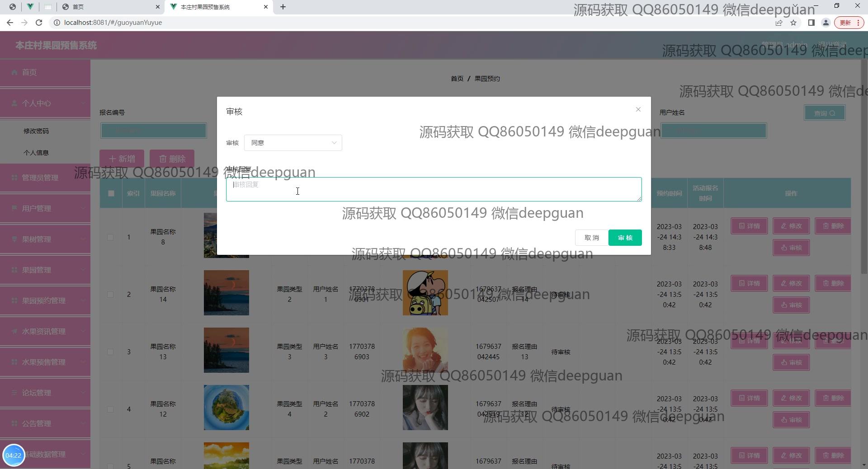This screenshot has height=469, width=868.
Task: Focus the 报名编号 search field
Action: tap(154, 131)
